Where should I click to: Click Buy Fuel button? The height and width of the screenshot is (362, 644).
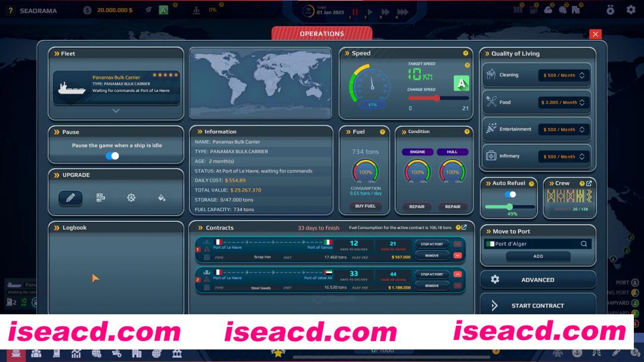pos(366,206)
